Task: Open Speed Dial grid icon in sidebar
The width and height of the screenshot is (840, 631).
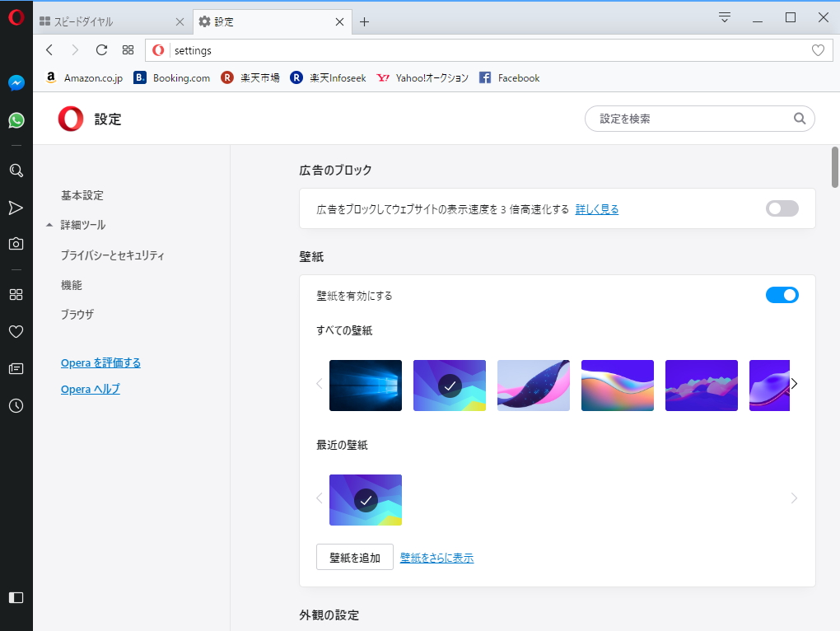Action: 16,294
